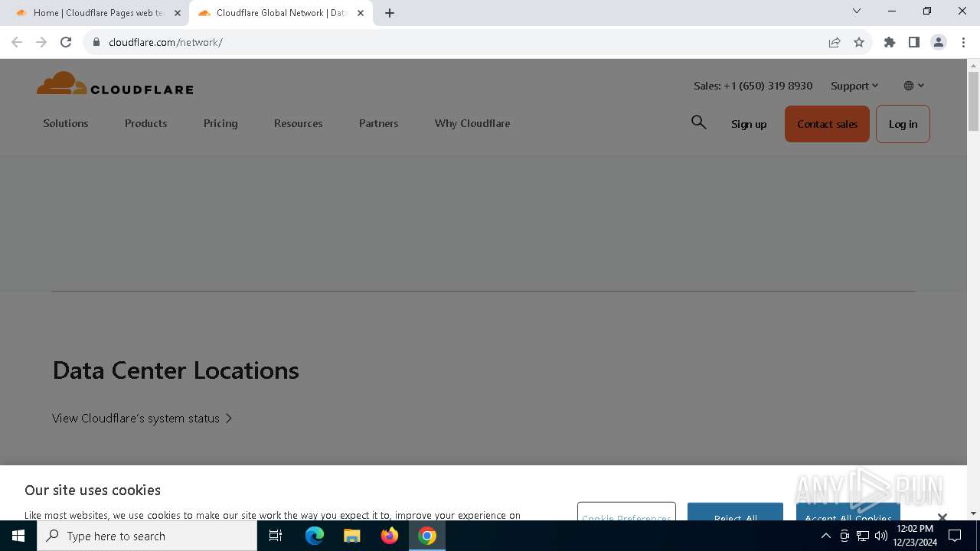
Task: Open the Pricing menu item
Action: [220, 123]
